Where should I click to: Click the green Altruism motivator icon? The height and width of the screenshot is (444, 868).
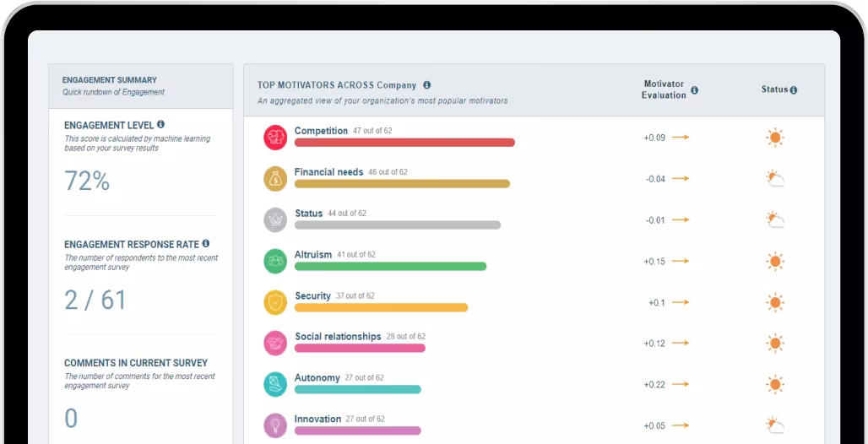pyautogui.click(x=275, y=261)
